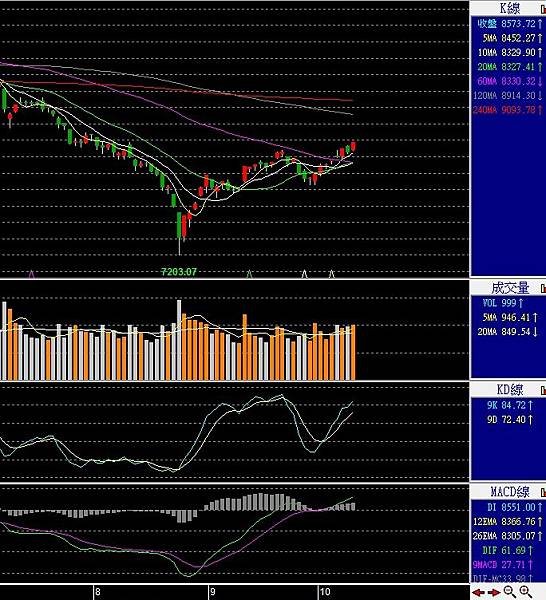This screenshot has width=546, height=600.
Task: Click the 26EMA 8305.07 row
Action: 508,536
